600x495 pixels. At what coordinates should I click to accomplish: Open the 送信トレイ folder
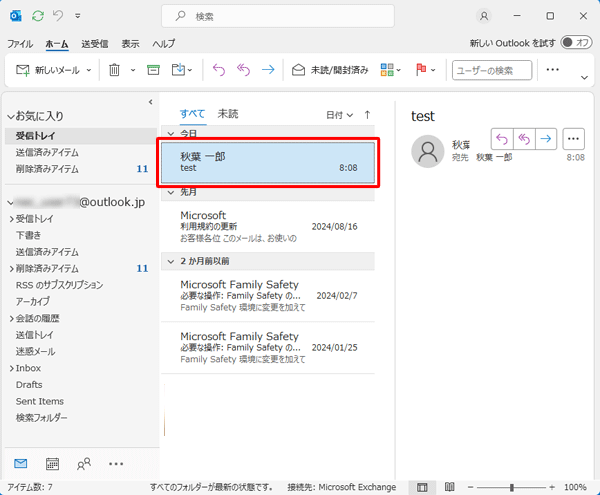tap(34, 335)
